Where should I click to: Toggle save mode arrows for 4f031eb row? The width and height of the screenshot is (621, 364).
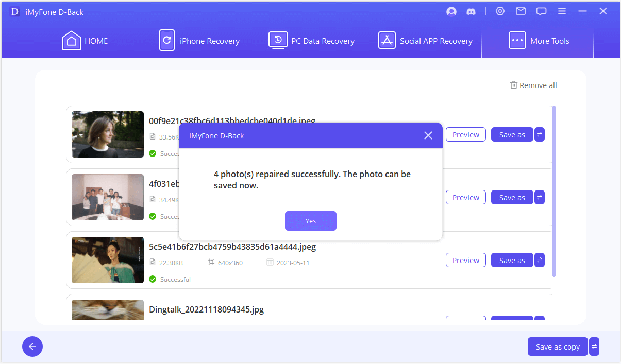point(540,197)
